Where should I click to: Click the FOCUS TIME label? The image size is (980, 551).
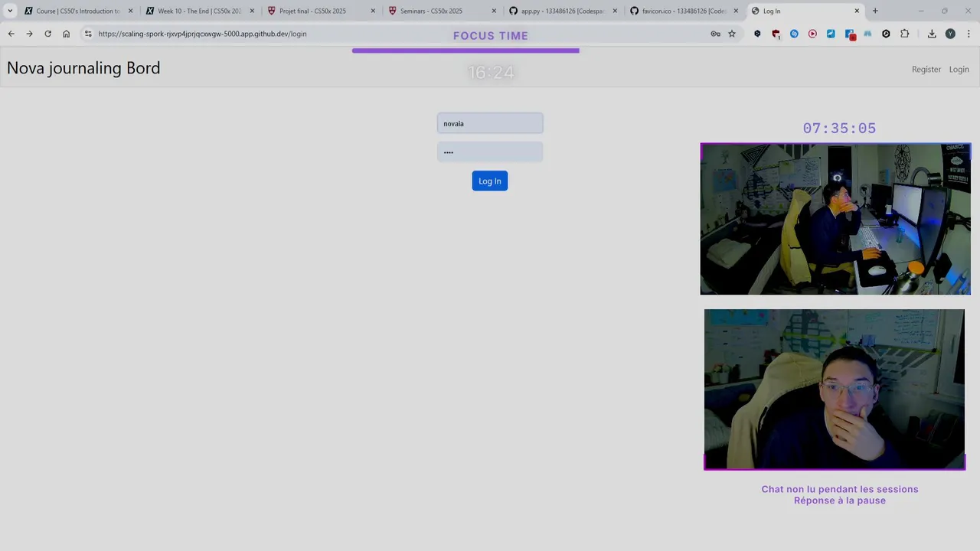pyautogui.click(x=491, y=36)
